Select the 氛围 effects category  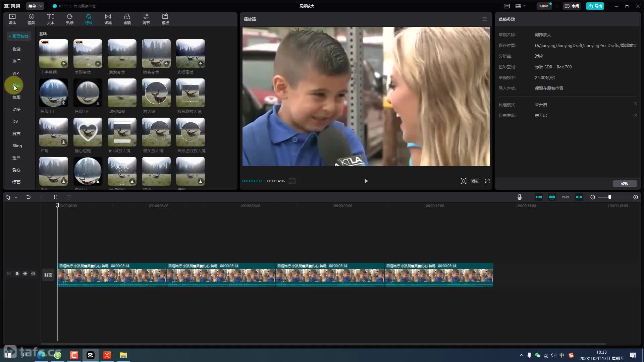16,97
